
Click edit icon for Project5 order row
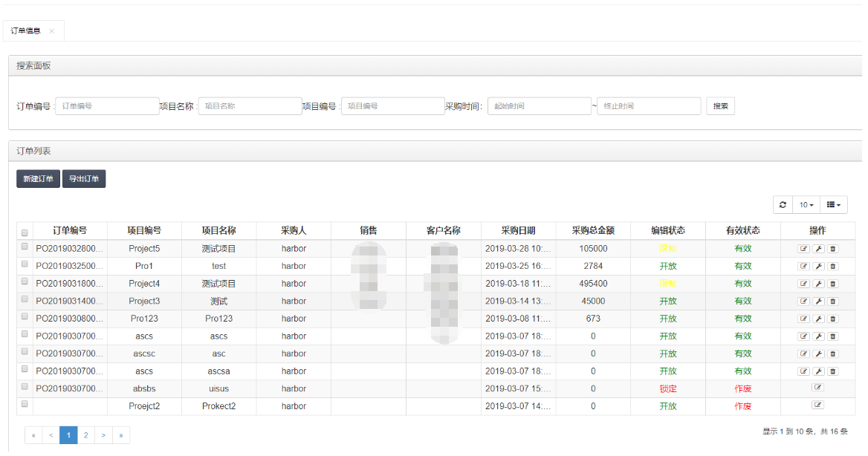(x=803, y=248)
